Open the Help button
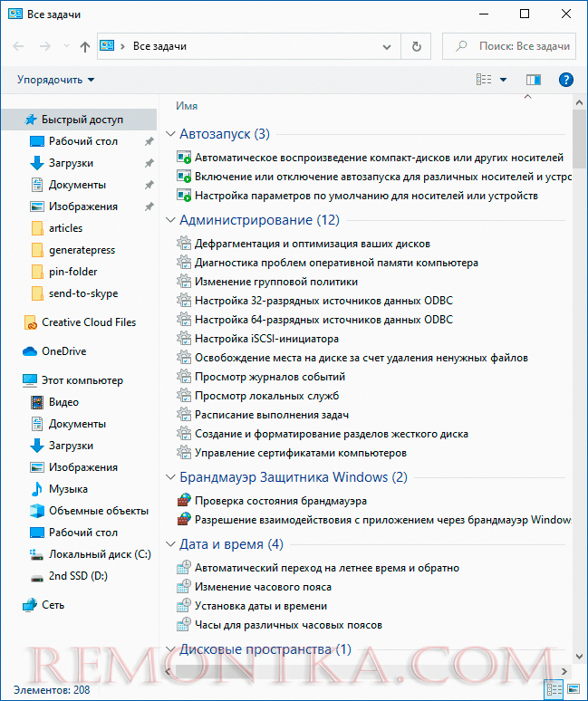Image resolution: width=588 pixels, height=701 pixels. pos(566,80)
